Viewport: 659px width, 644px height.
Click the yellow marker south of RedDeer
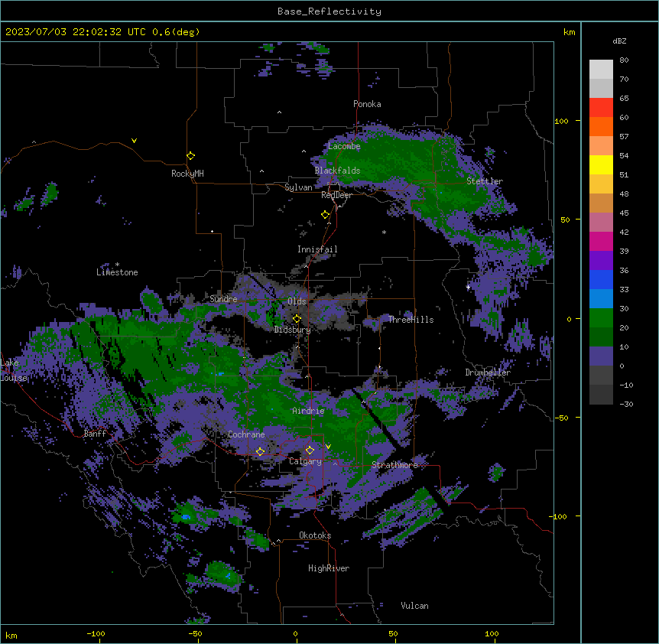(x=325, y=215)
